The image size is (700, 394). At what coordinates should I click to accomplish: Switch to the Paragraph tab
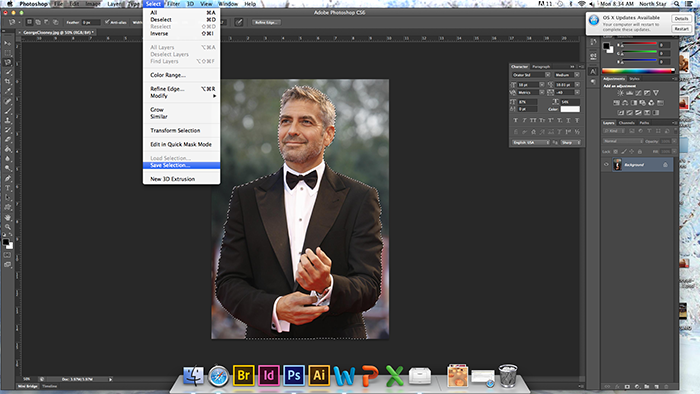pos(541,66)
